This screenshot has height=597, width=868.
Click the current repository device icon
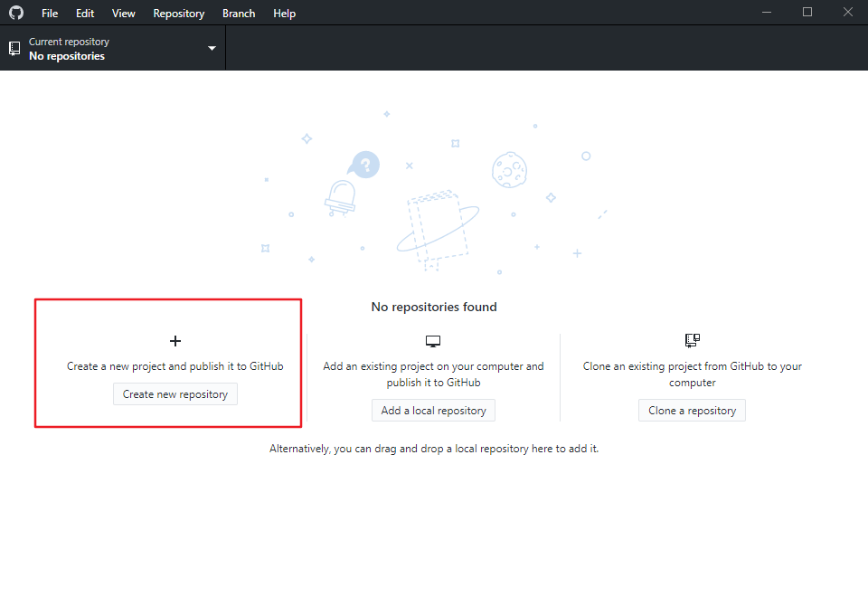coord(14,49)
